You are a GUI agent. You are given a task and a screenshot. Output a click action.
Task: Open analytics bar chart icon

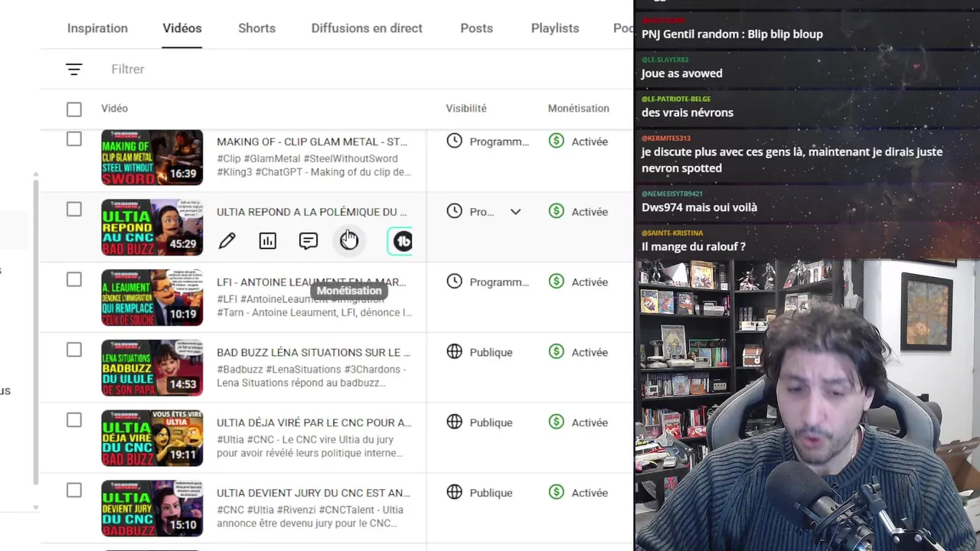(x=267, y=241)
